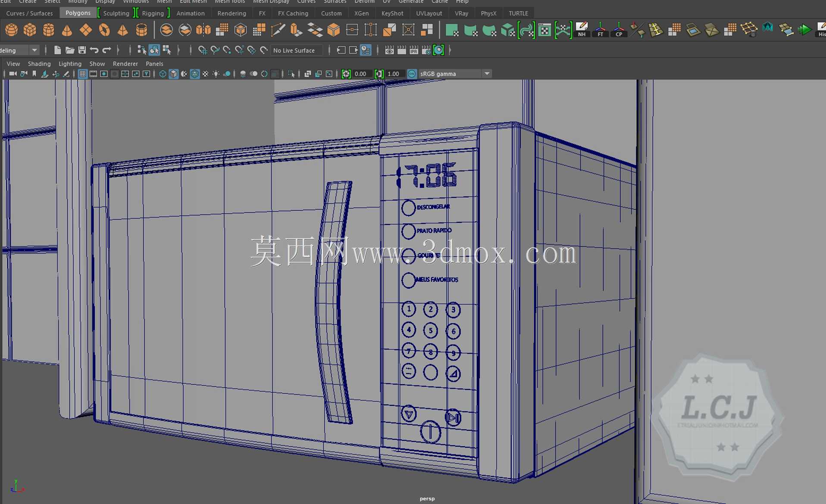Click the gamma value field showing 1.00
This screenshot has width=826, height=504.
coord(394,74)
